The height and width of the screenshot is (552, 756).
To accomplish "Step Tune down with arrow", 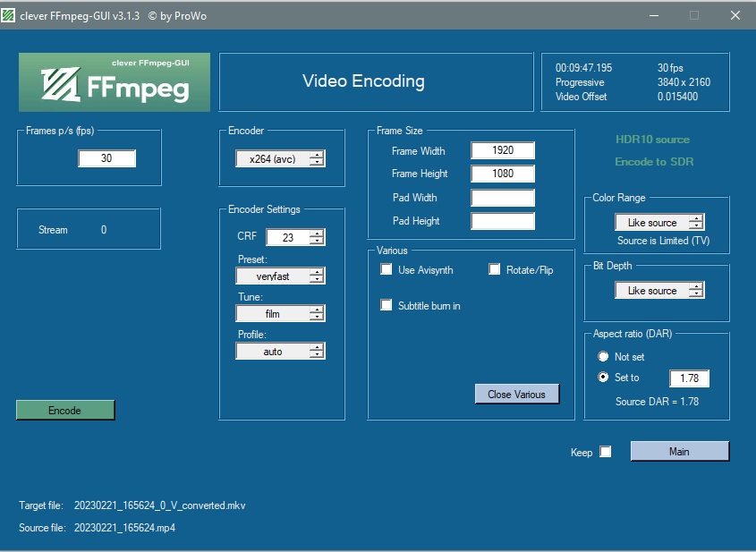I will (x=317, y=318).
